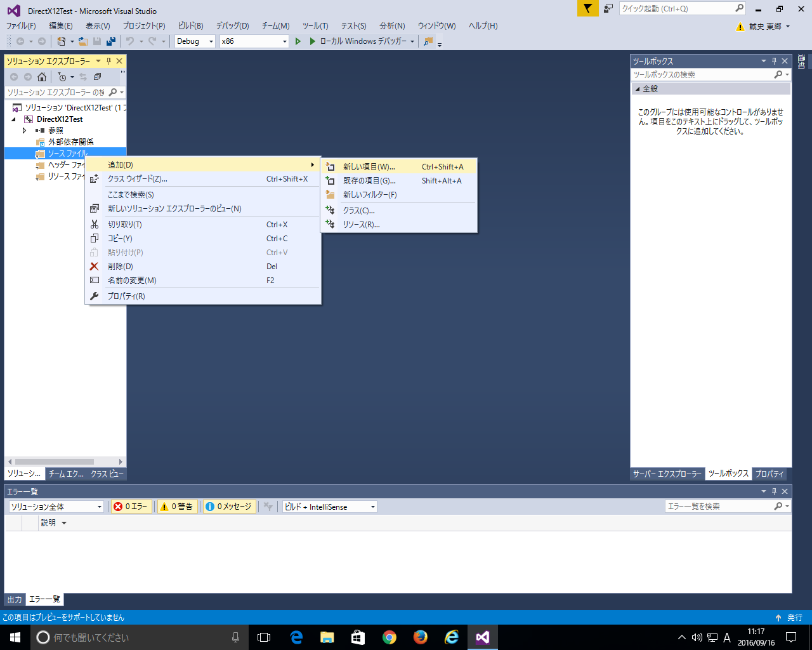Click the green Start Without Debugging arrow
The image size is (812, 650).
point(298,41)
